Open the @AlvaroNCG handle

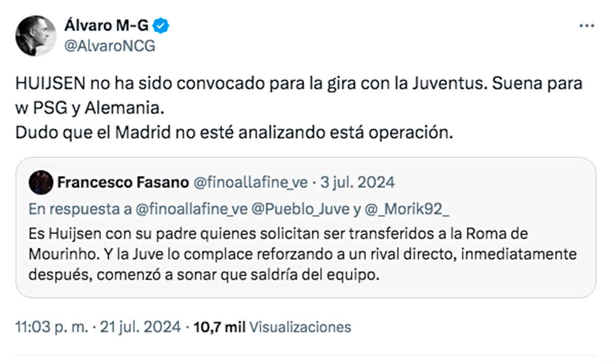click(x=109, y=46)
